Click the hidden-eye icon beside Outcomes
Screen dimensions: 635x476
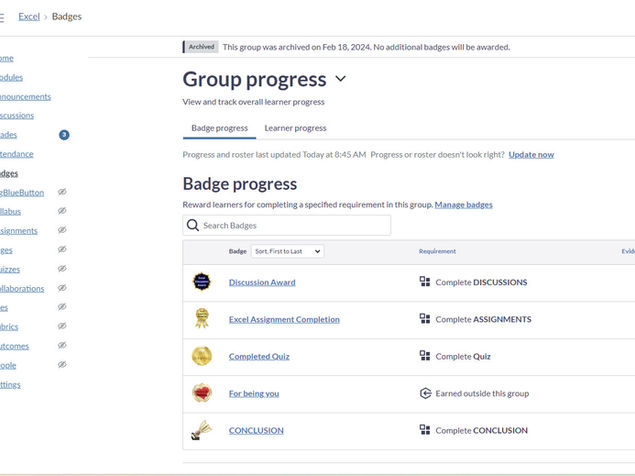coord(62,346)
